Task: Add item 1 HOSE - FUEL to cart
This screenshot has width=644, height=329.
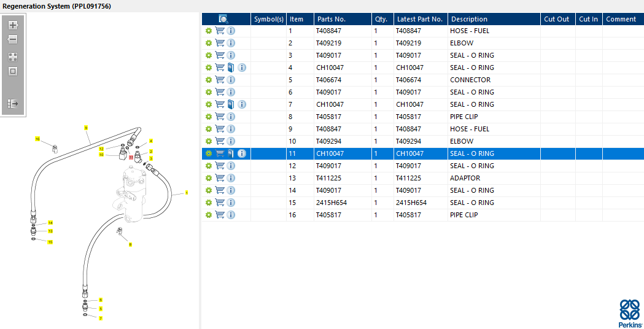Action: (220, 31)
